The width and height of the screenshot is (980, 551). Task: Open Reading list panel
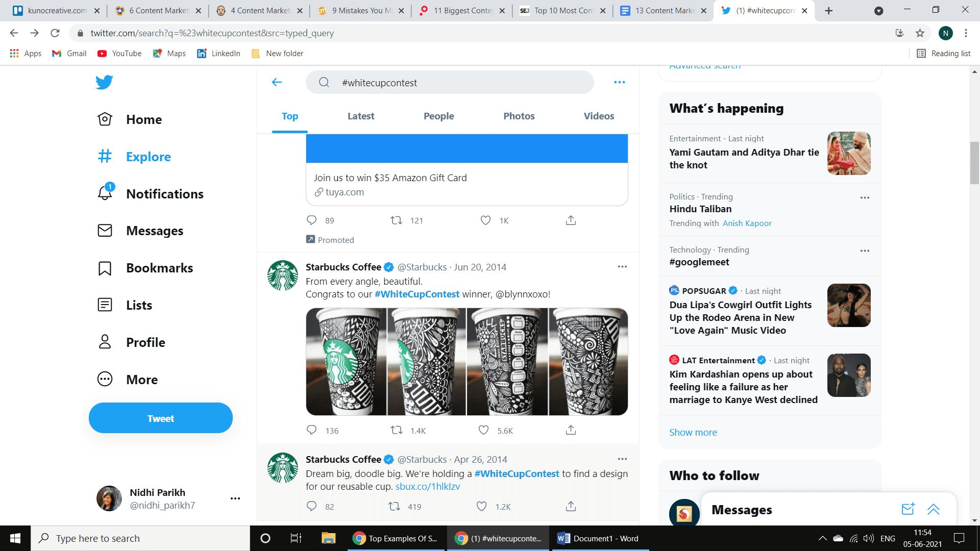tap(944, 54)
